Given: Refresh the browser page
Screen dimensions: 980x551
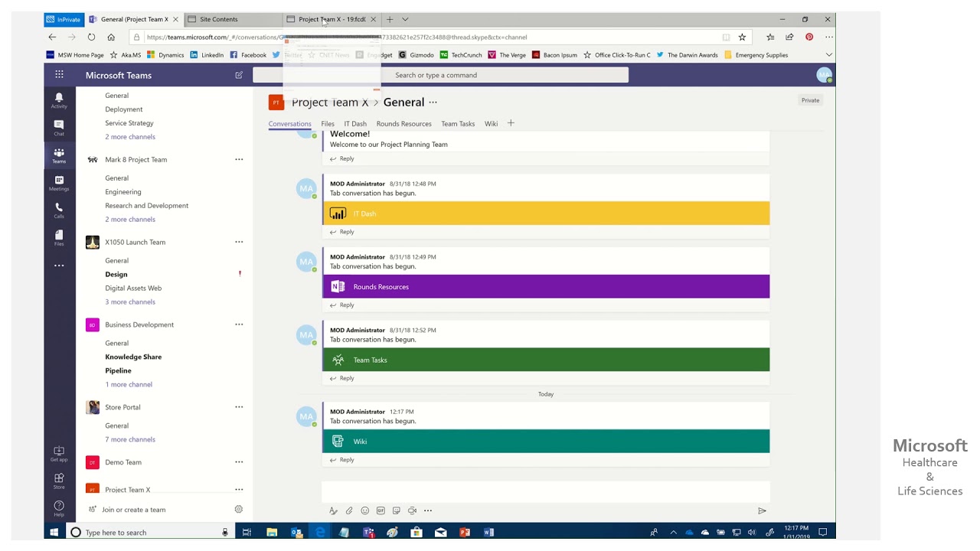Looking at the screenshot, I should (91, 37).
